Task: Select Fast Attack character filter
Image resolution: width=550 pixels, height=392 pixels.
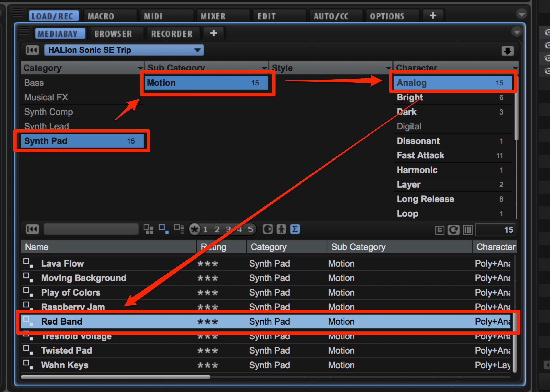Action: point(452,155)
